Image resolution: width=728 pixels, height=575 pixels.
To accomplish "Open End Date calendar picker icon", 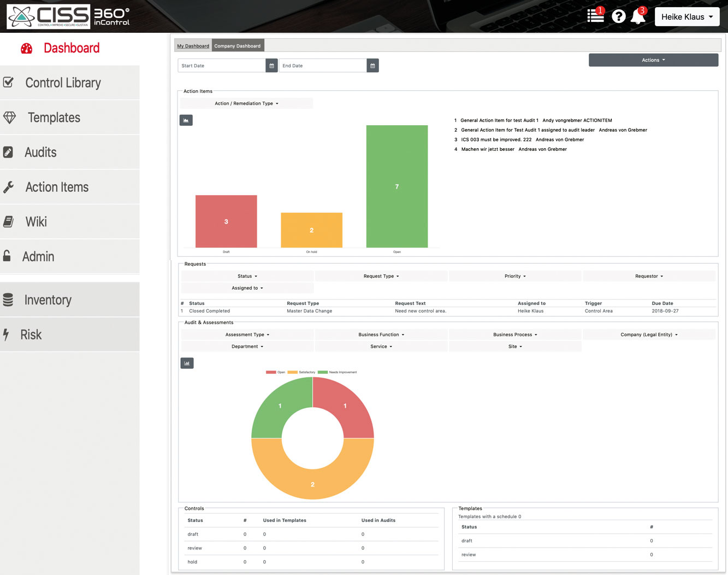I will point(372,66).
